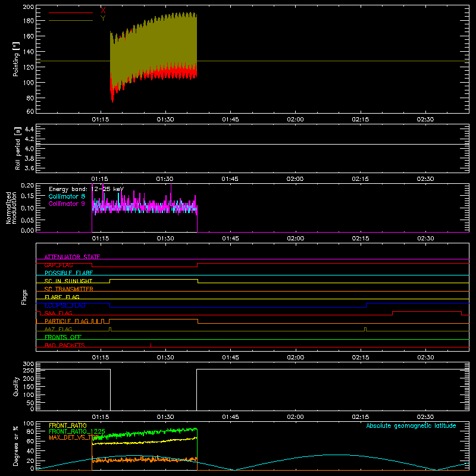The height and width of the screenshot is (476, 476).
Task: Click the cyan "Collimator 8" legend label
Action: tap(67, 196)
